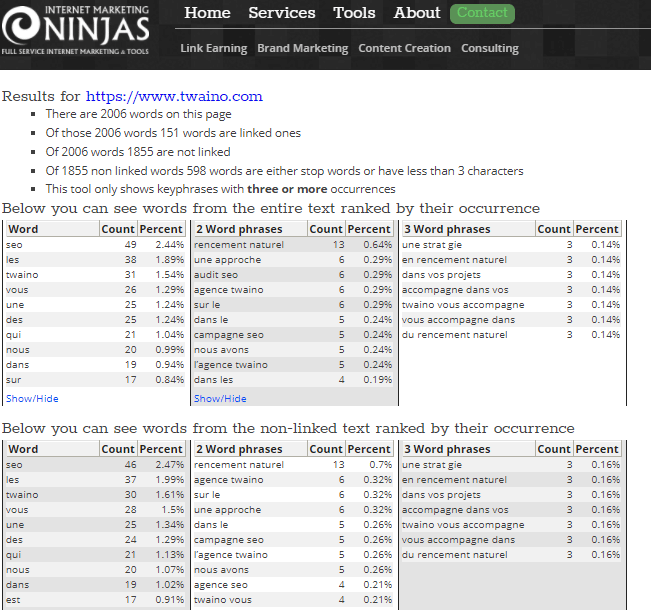651x610 pixels.
Task: Click '2 Word phrases' header in entire-text section
Action: click(250, 229)
